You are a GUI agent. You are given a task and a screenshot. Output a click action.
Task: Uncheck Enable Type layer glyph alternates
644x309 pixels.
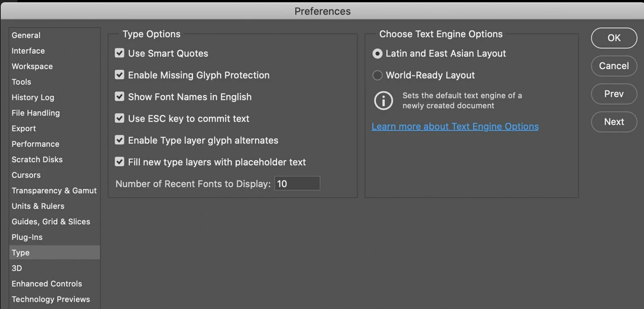click(120, 140)
